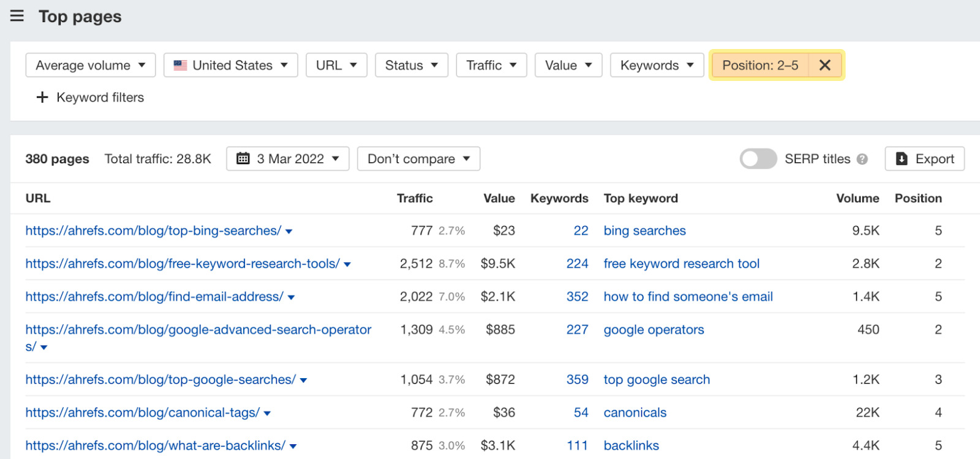Sort by the Position column header
This screenshot has width=980, height=459.
918,198
